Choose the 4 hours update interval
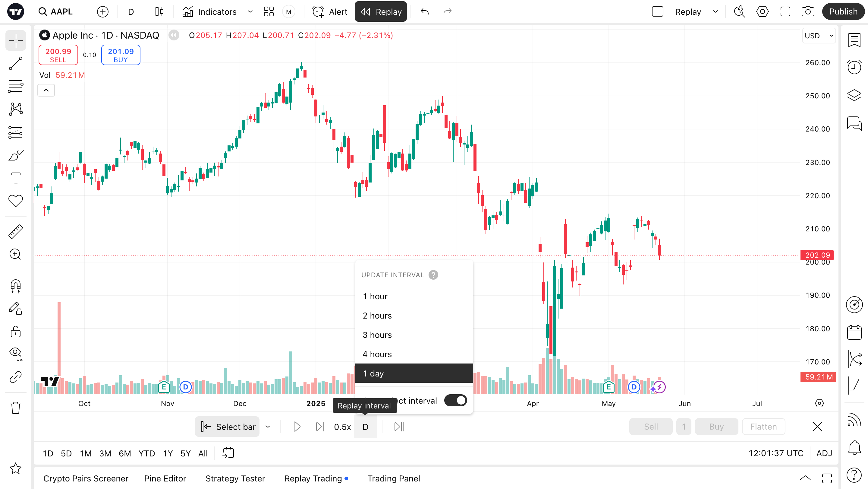This screenshot has width=868, height=489. (x=377, y=354)
